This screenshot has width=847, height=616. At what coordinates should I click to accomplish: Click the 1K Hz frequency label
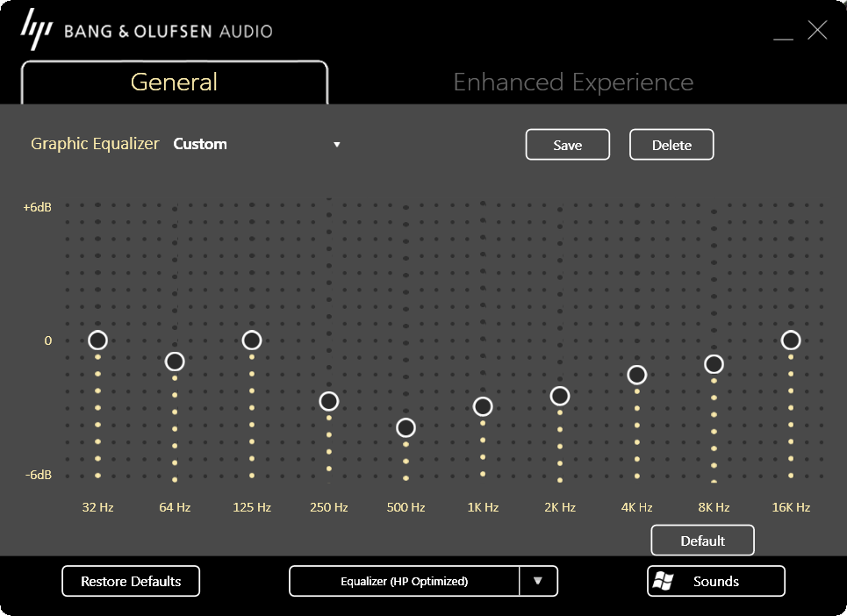[x=483, y=507]
